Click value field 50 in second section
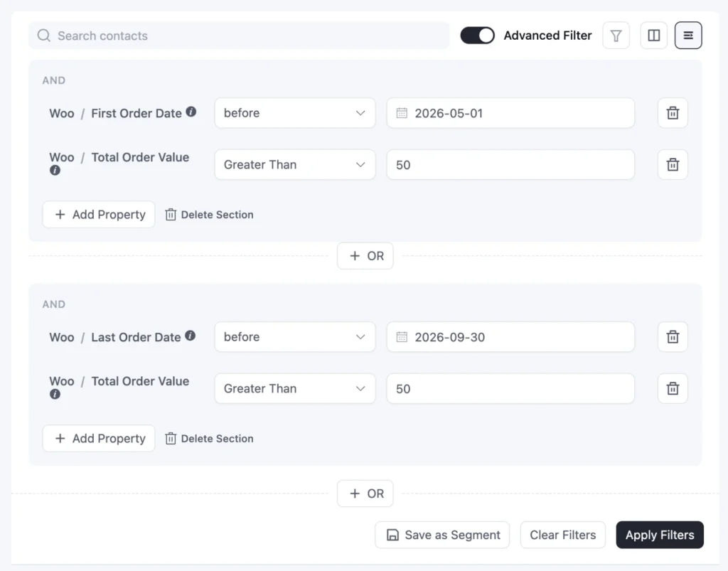Viewport: 728px width, 571px height. tap(510, 388)
